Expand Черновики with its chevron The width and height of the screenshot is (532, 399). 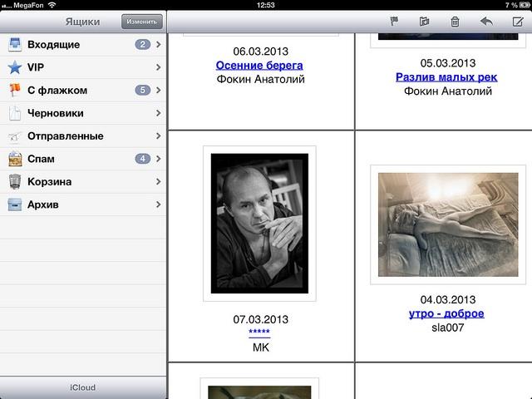click(x=159, y=113)
